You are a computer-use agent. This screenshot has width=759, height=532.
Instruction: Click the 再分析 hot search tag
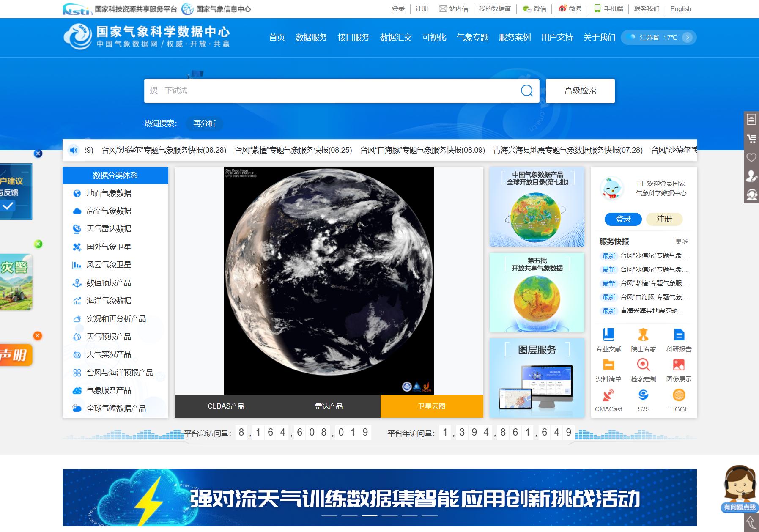[204, 123]
